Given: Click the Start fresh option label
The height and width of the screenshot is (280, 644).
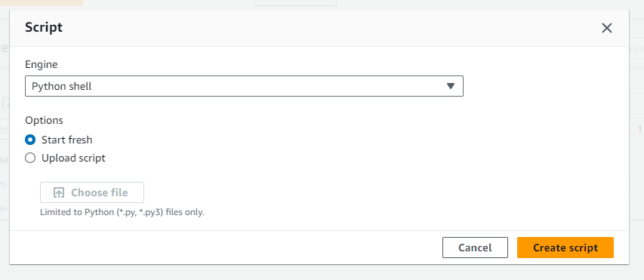Looking at the screenshot, I should coord(67,140).
